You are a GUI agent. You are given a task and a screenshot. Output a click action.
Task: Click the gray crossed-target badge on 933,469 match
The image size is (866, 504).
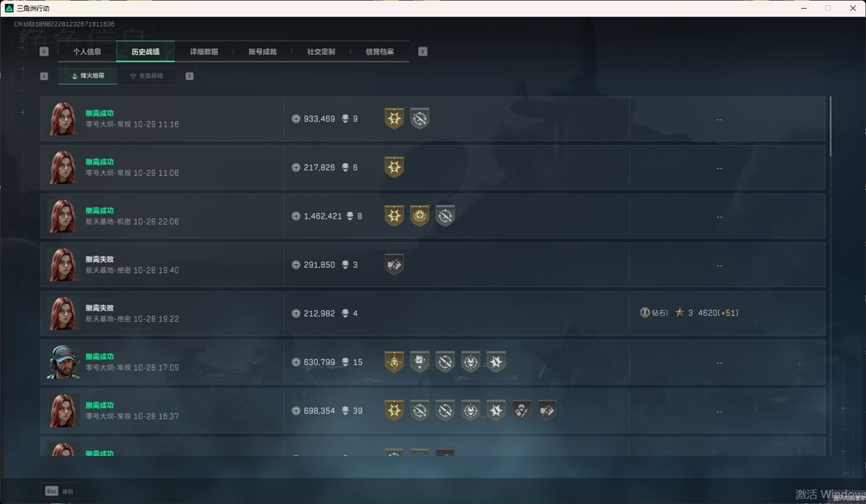pyautogui.click(x=419, y=118)
